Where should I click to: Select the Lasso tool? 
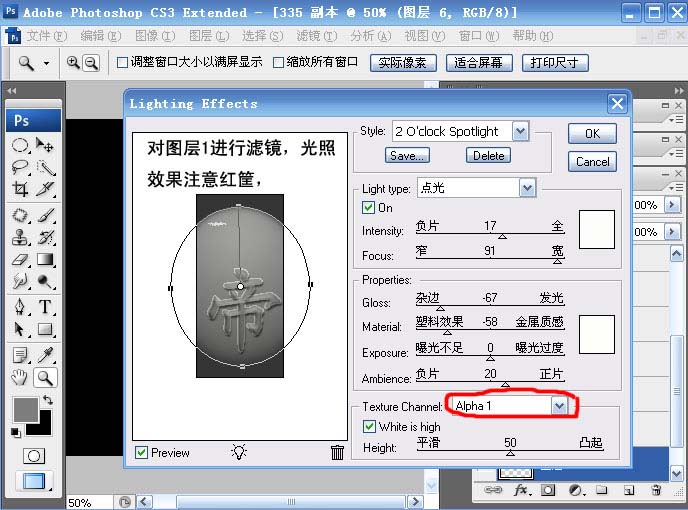click(x=20, y=167)
